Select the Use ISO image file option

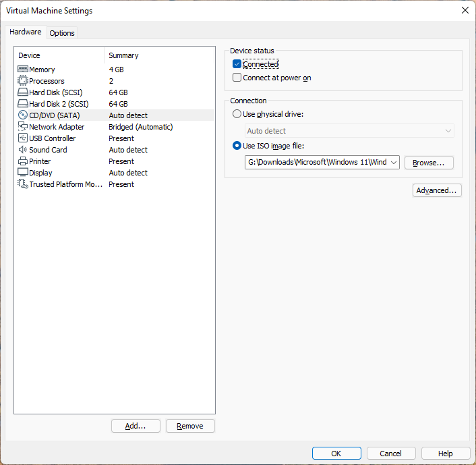(x=237, y=146)
